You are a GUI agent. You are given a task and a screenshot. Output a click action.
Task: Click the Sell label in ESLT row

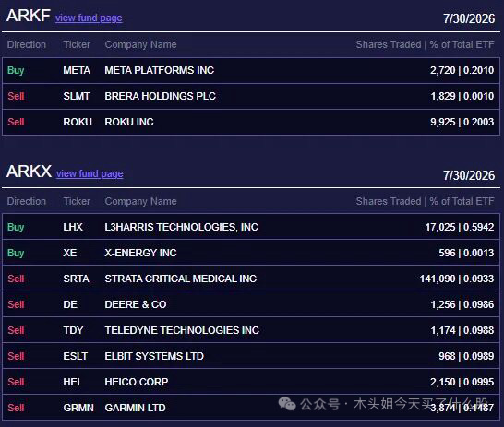(16, 356)
